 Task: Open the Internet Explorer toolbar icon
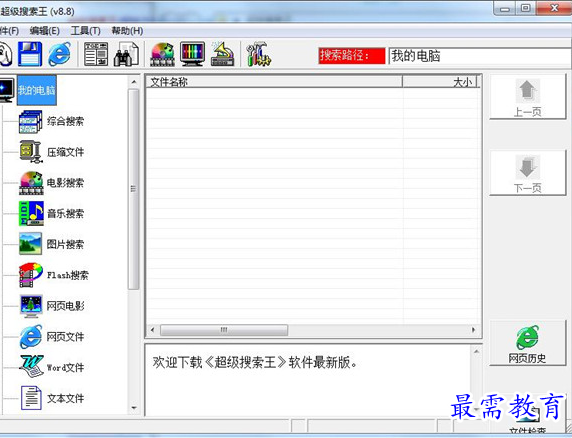coord(60,54)
